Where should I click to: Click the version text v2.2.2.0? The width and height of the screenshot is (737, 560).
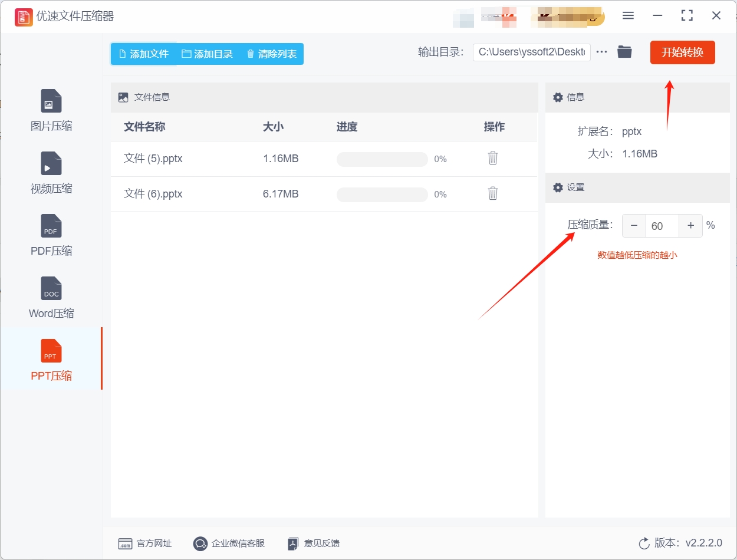coord(703,543)
